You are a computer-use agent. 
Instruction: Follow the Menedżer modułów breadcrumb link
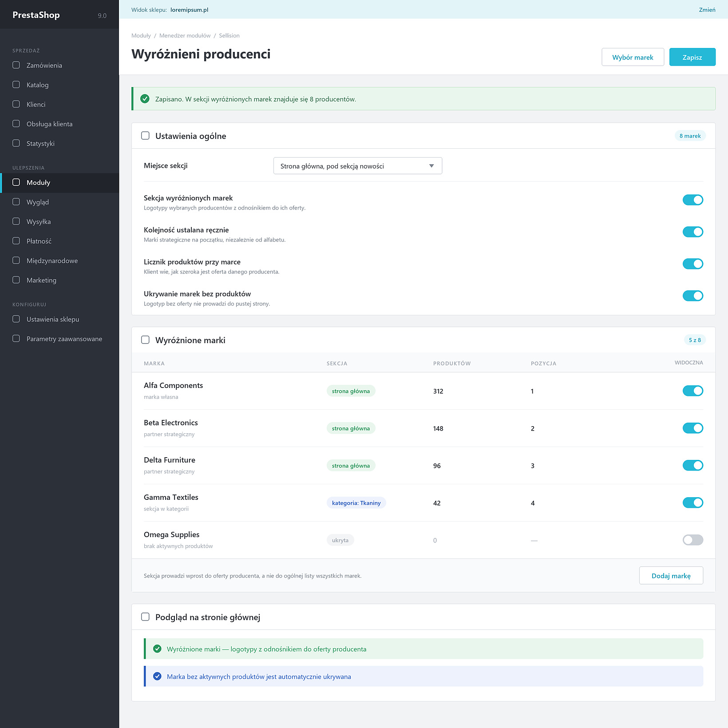pos(185,36)
